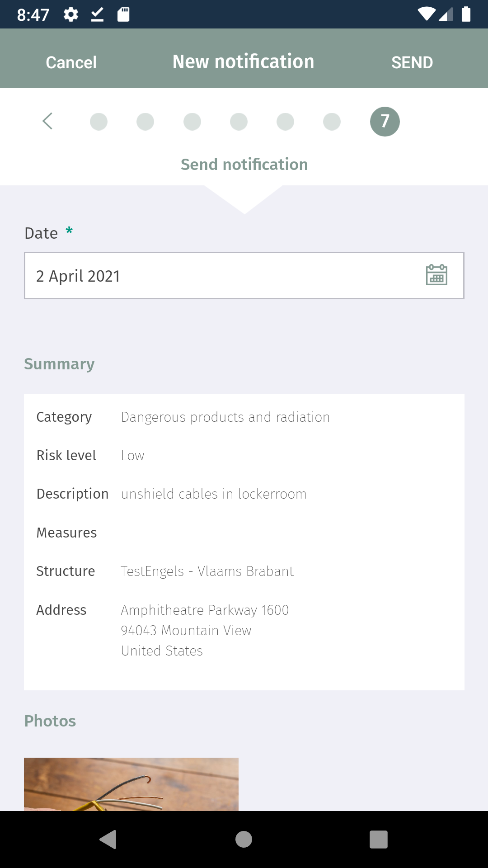
Task: Send the notification with SEND button
Action: [x=412, y=62]
